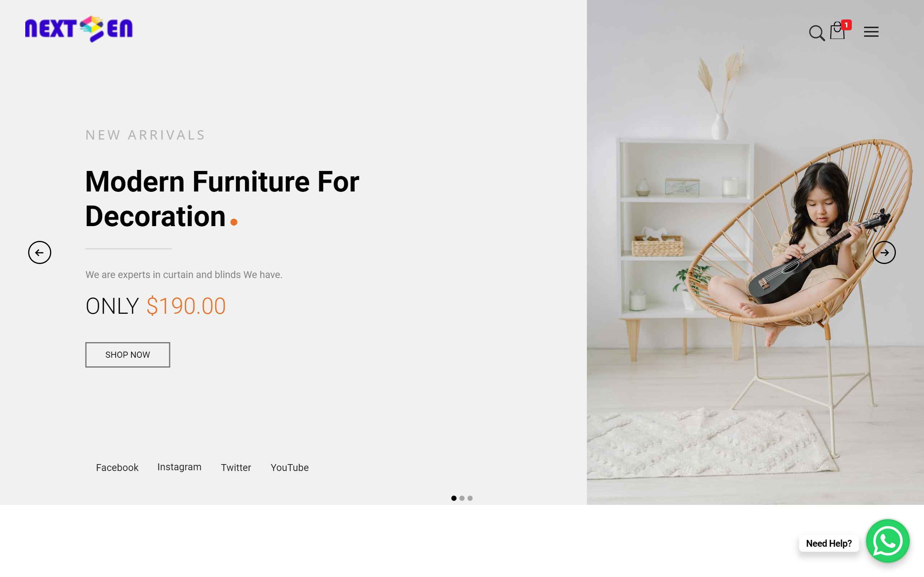Open the shopping bag cart icon

[837, 31]
